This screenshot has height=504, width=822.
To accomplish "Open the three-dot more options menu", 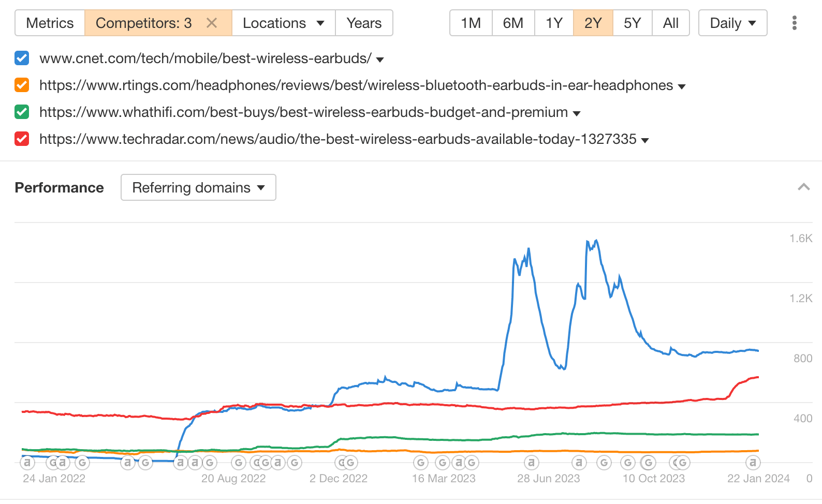I will [794, 23].
